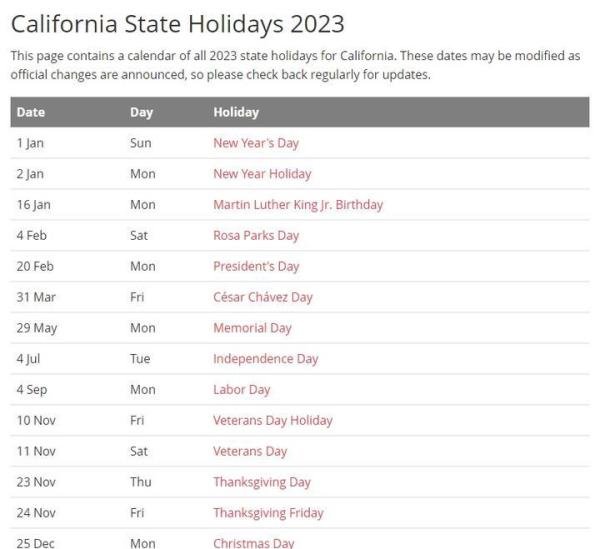The width and height of the screenshot is (600, 549).
Task: Click the Date column header
Action: [31, 112]
